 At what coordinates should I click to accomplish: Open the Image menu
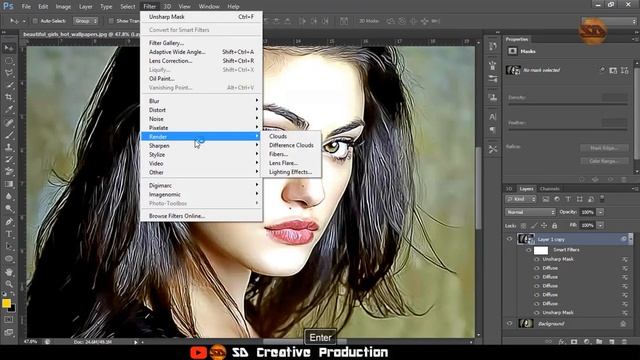pos(63,7)
